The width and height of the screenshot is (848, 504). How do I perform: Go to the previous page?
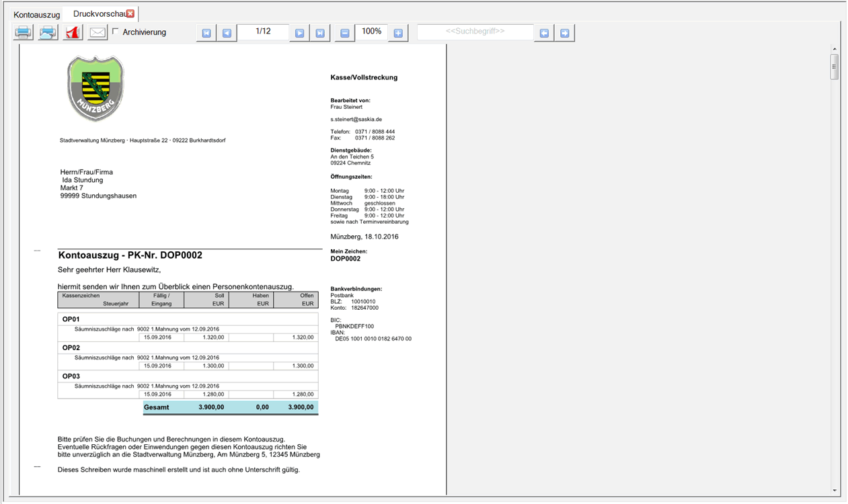227,33
